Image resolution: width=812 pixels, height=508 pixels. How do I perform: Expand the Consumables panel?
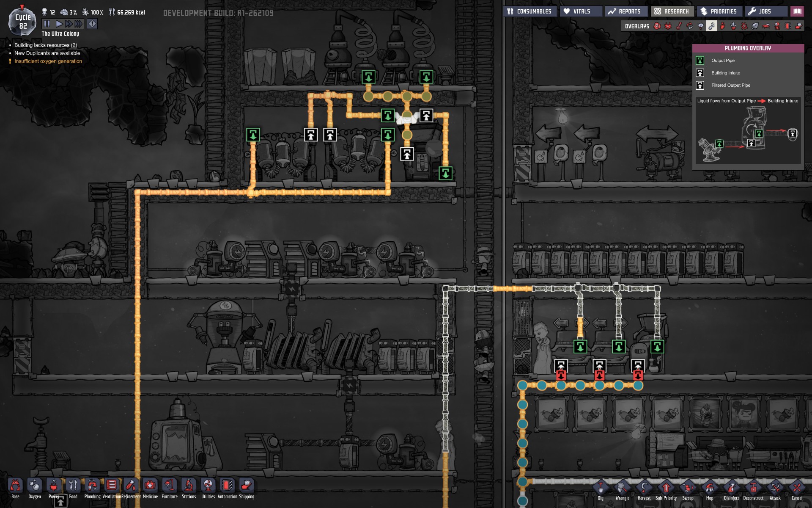click(x=530, y=11)
